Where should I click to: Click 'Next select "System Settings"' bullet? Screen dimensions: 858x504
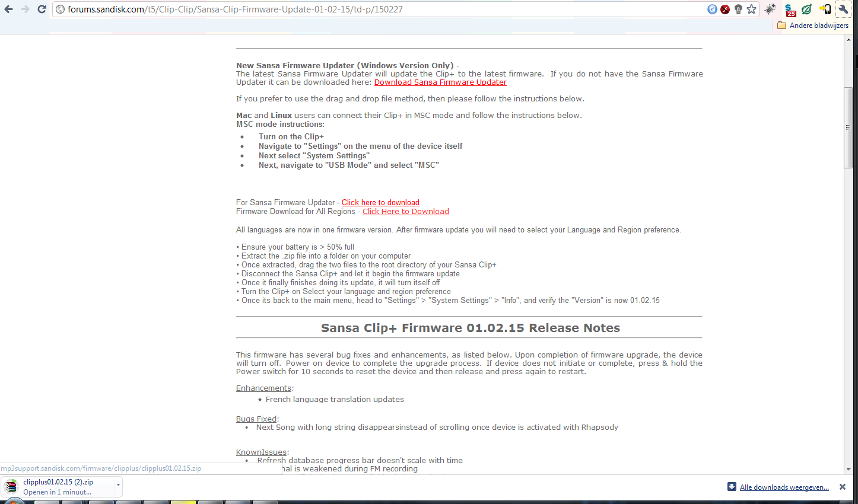[314, 156]
